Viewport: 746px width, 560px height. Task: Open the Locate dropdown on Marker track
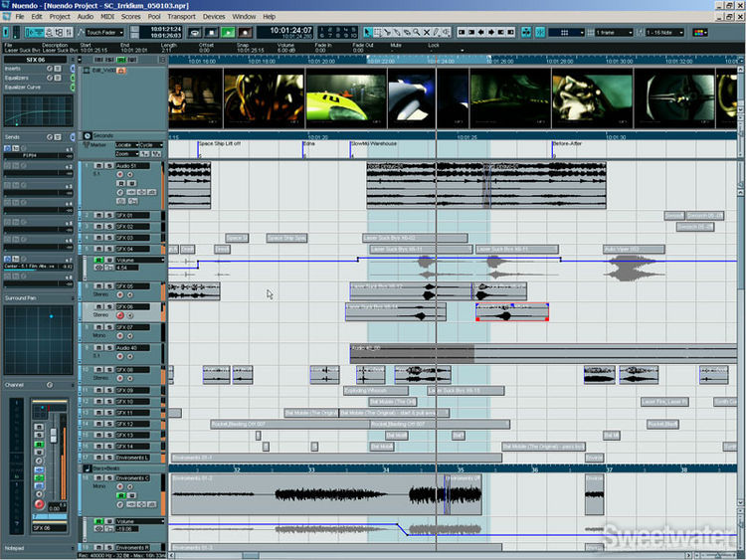click(x=126, y=145)
